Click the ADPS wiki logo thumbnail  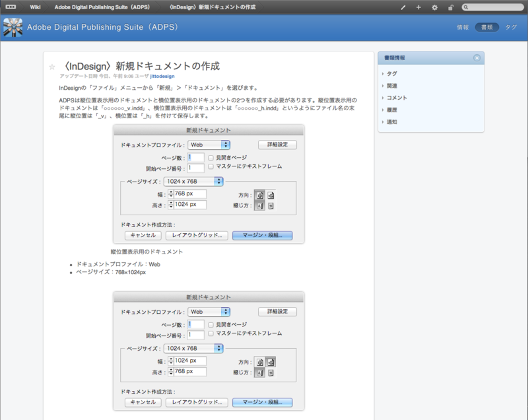(13, 28)
